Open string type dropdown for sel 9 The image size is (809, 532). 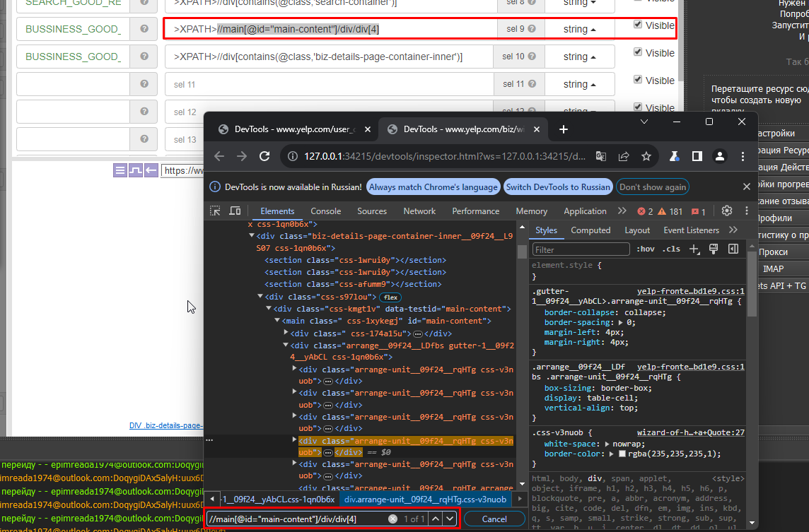[580, 29]
